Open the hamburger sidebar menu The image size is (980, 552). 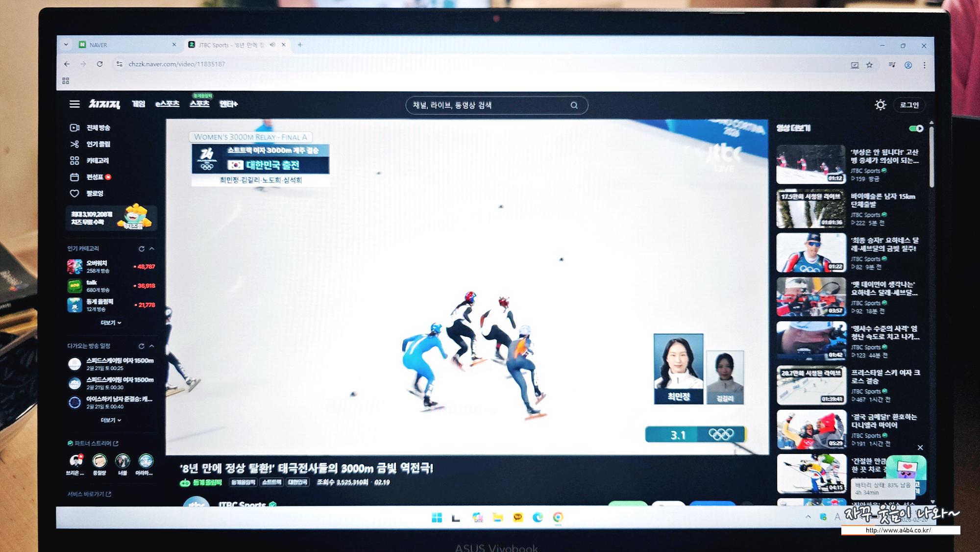point(74,104)
